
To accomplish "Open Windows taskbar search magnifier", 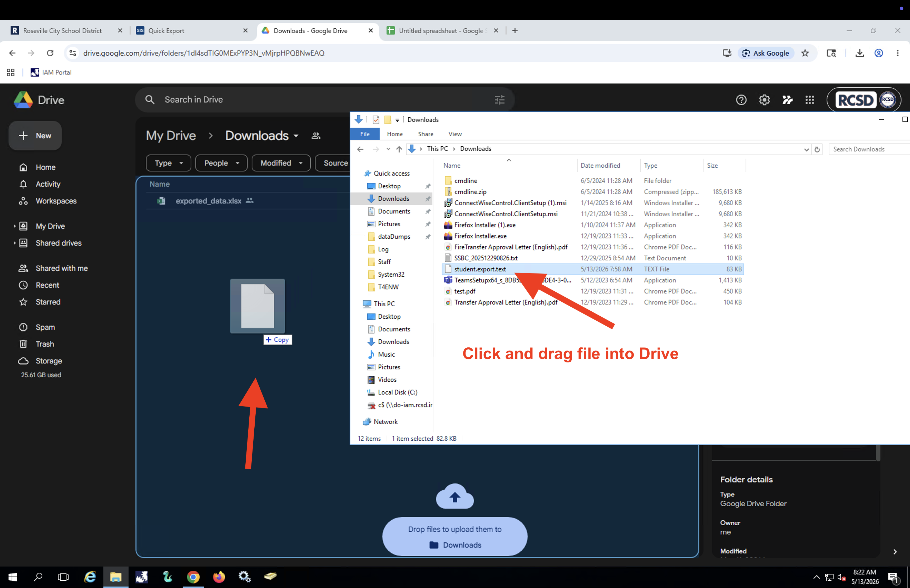I will pos(38,576).
